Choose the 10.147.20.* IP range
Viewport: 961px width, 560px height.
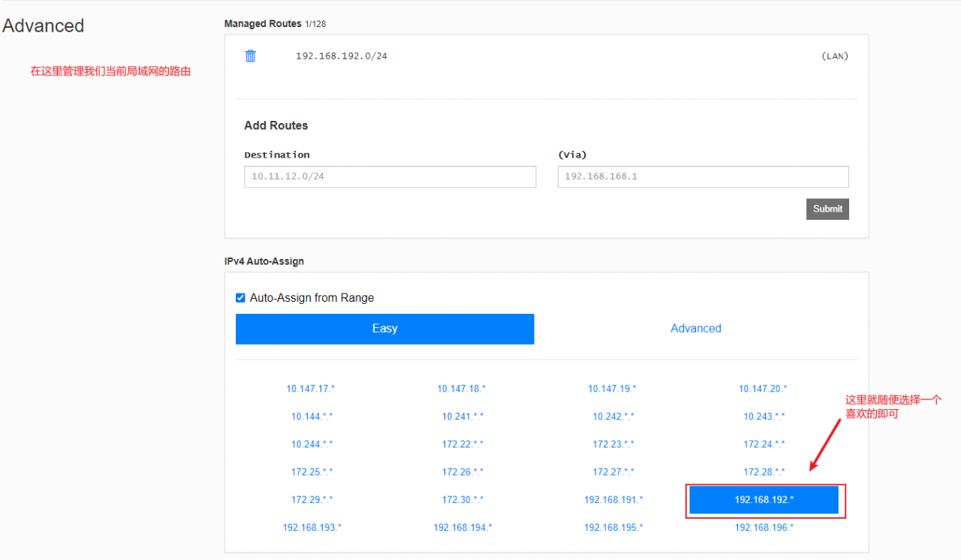pos(763,389)
